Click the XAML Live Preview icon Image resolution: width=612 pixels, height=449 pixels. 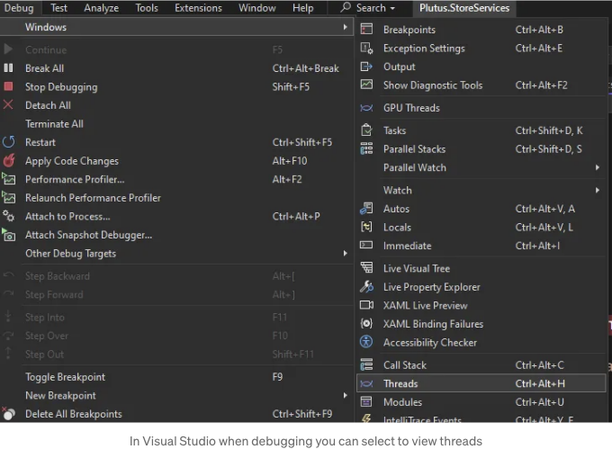point(366,305)
